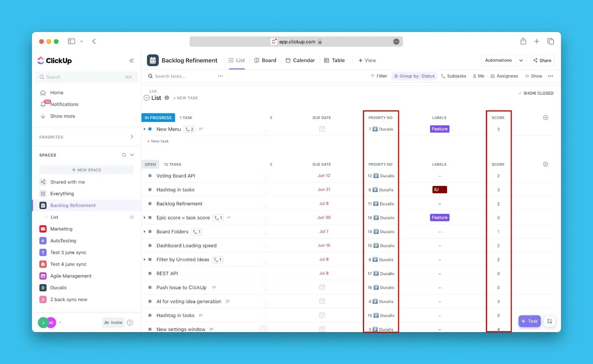
Task: Check the Voting Board API task status box
Action: pyautogui.click(x=150, y=175)
